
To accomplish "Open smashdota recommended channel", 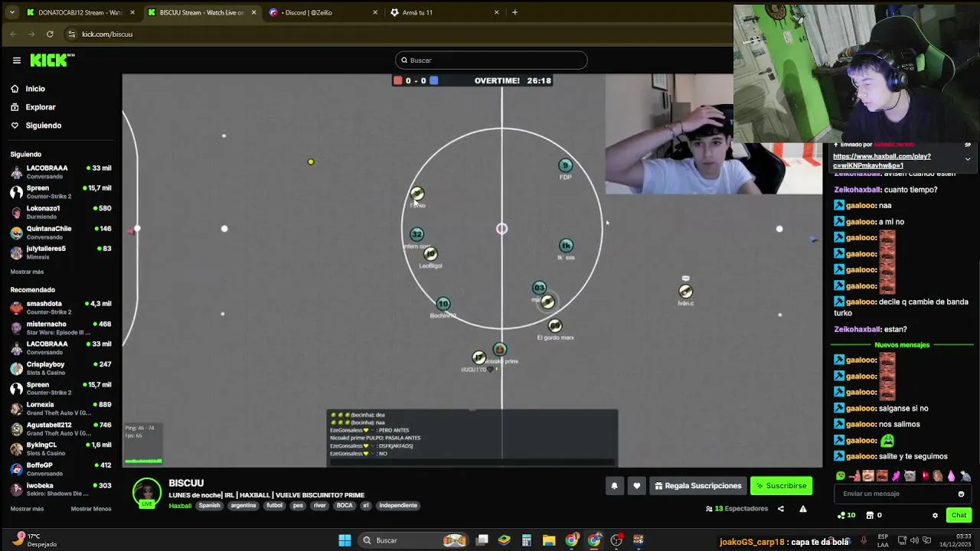I will click(x=60, y=308).
